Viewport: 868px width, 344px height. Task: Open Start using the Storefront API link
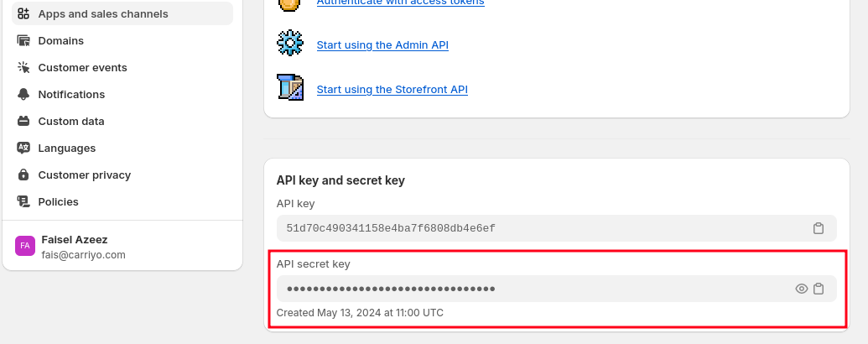(x=392, y=89)
